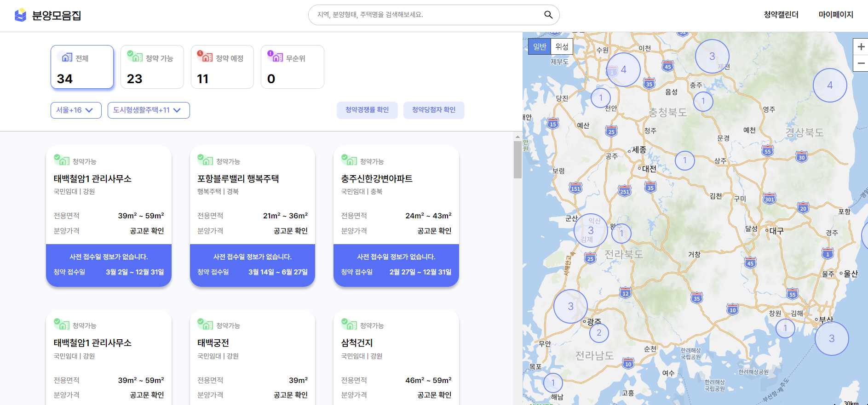This screenshot has height=405, width=868.
Task: Click area value 46m² ~ 59m²
Action: coord(428,380)
